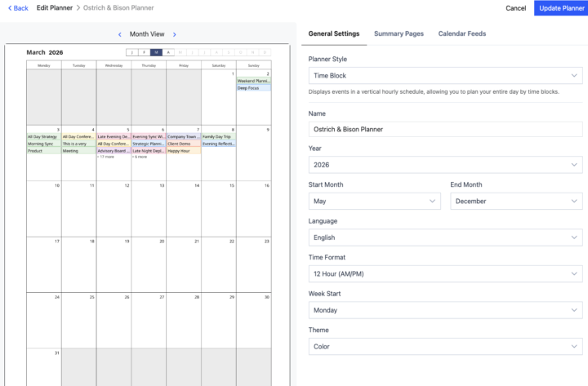
Task: Select the F (February) month tab in preview
Action: 144,52
